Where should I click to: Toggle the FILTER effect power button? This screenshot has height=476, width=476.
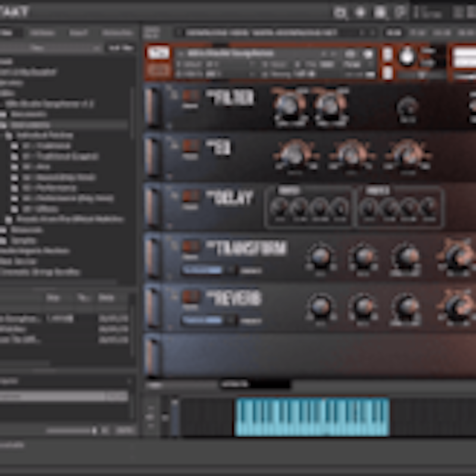[190, 96]
